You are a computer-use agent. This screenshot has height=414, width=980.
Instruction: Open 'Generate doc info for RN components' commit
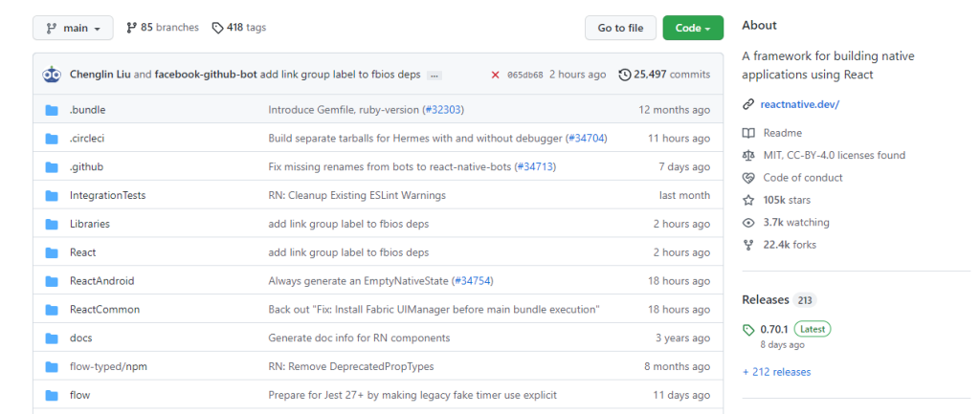point(359,338)
